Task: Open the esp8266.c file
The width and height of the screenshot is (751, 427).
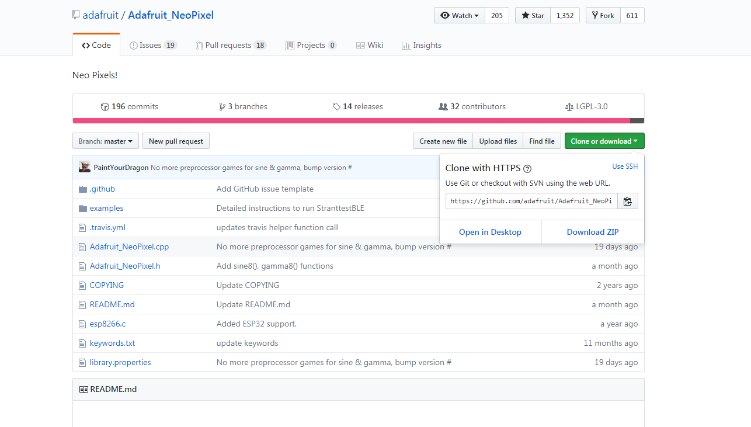Action: click(x=107, y=324)
